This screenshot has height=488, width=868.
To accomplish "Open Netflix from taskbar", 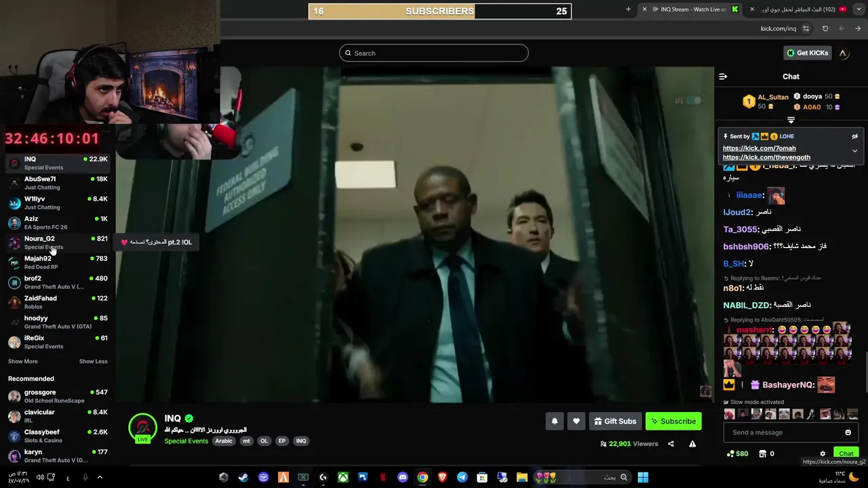I will point(382,477).
